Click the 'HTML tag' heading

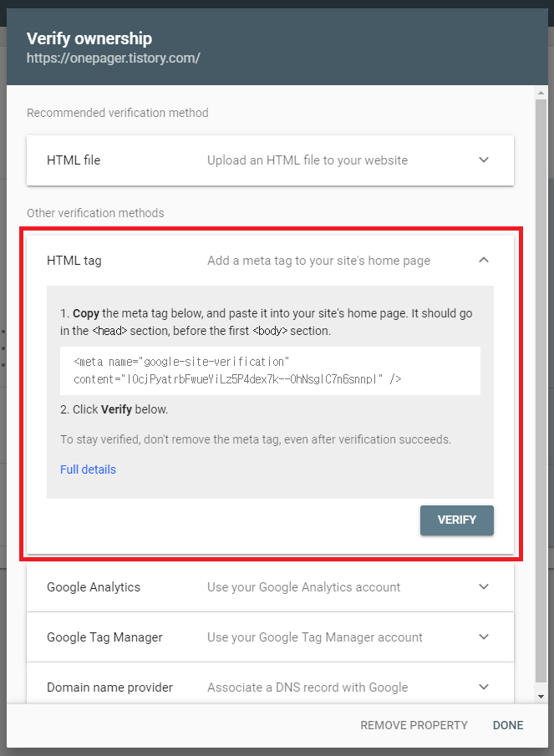click(x=74, y=261)
